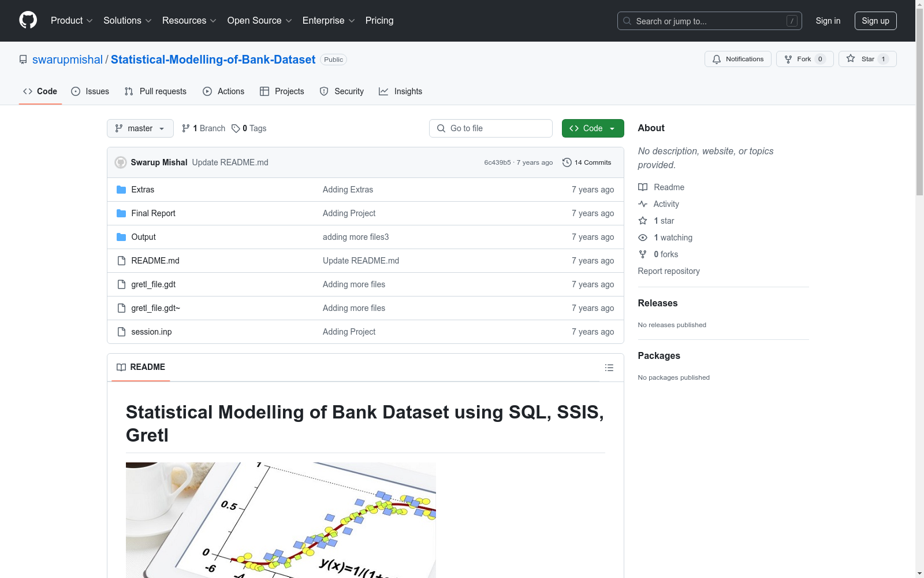Open the green Code dropdown

pyautogui.click(x=593, y=128)
